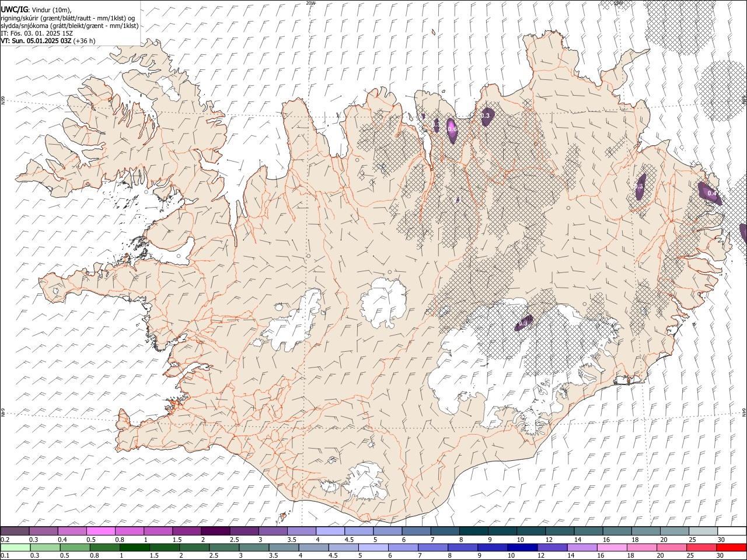
Task: Pick the 7 swatch in the upper legend row
Action: point(445,531)
